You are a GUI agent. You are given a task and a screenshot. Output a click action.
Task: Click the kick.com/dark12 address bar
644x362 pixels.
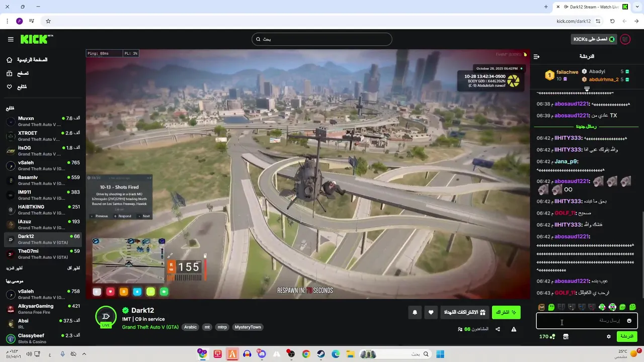point(574,21)
